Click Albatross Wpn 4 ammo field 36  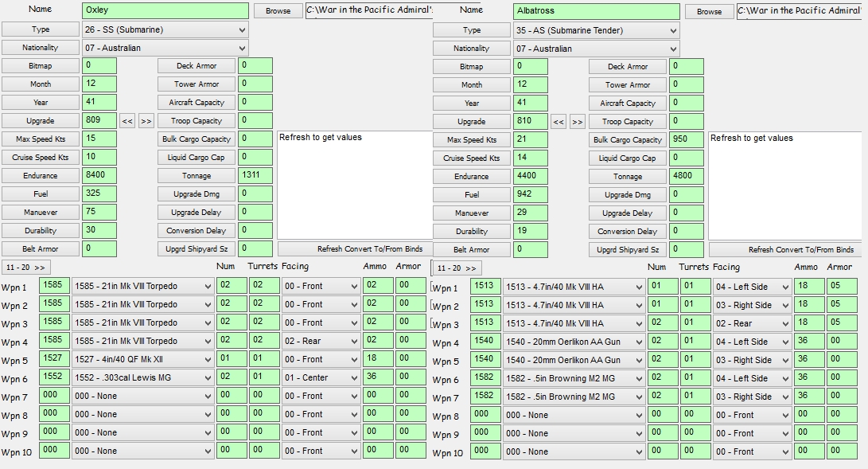click(x=809, y=341)
